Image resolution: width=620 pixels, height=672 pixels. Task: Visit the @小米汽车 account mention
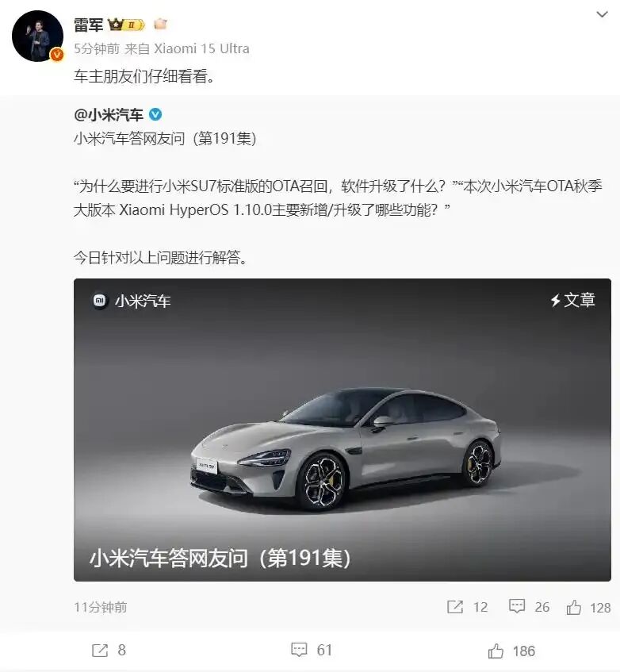[109, 115]
